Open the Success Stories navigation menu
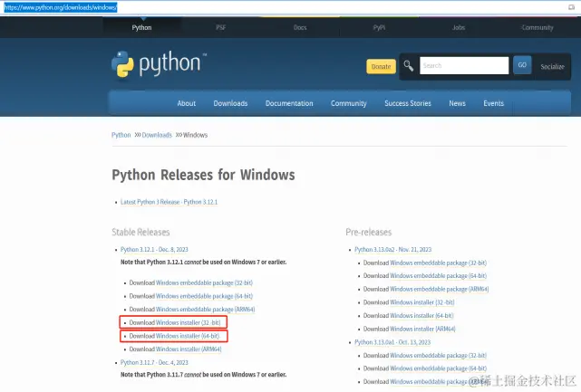 (x=408, y=103)
